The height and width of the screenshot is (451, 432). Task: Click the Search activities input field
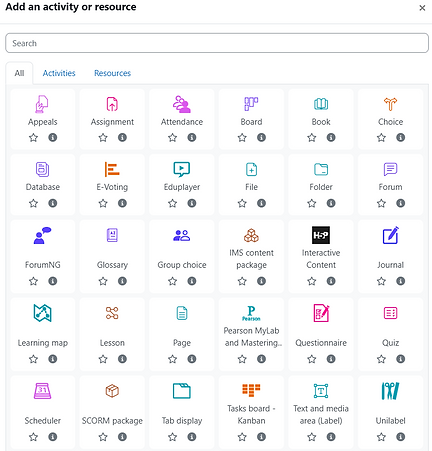pyautogui.click(x=217, y=43)
